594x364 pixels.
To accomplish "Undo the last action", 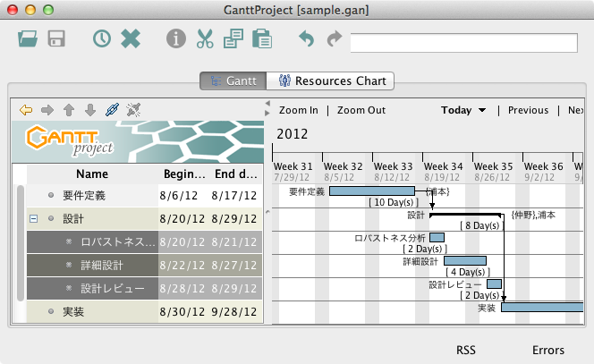I will tap(307, 39).
